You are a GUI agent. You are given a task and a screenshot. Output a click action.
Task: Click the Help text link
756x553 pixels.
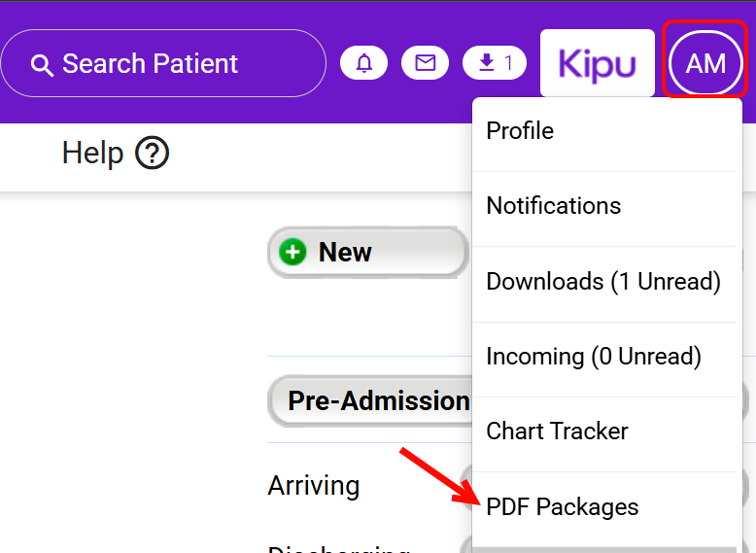pos(92,153)
